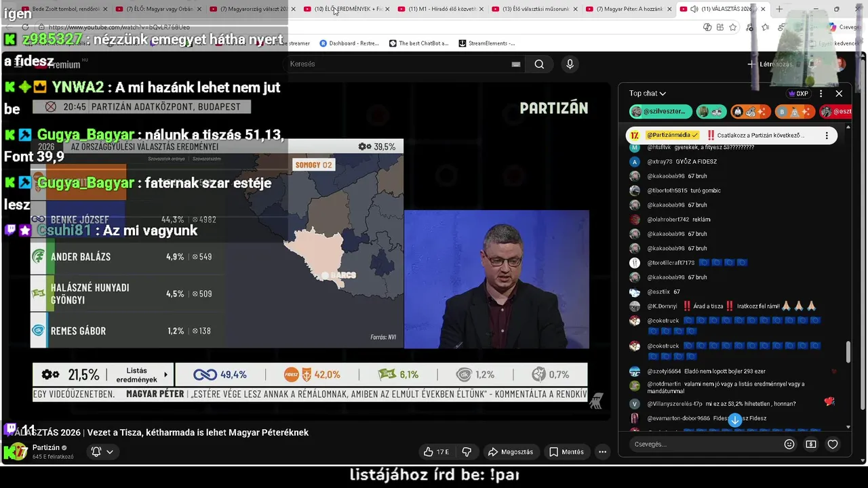Open the 0XP channel points badge
This screenshot has height=488, width=868.
click(798, 94)
